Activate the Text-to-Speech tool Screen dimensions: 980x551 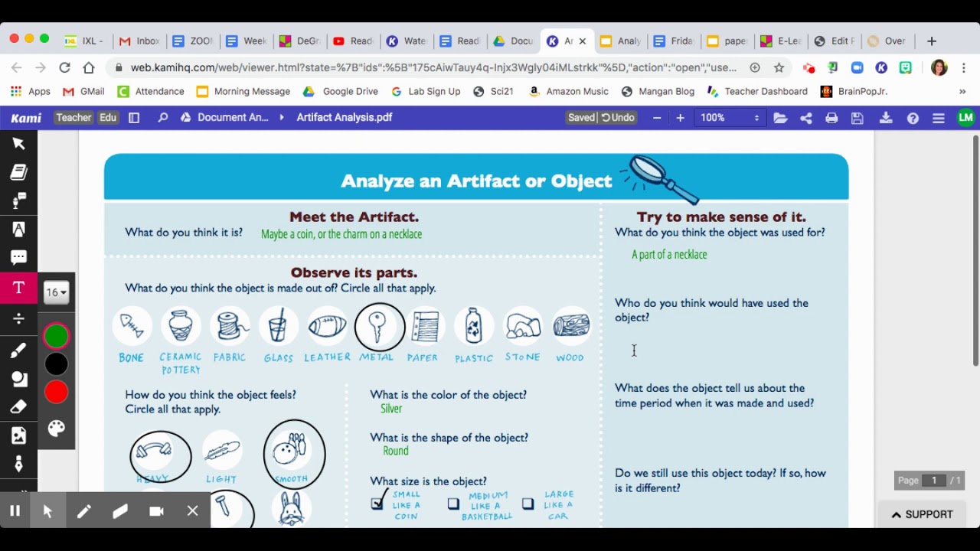tap(18, 201)
